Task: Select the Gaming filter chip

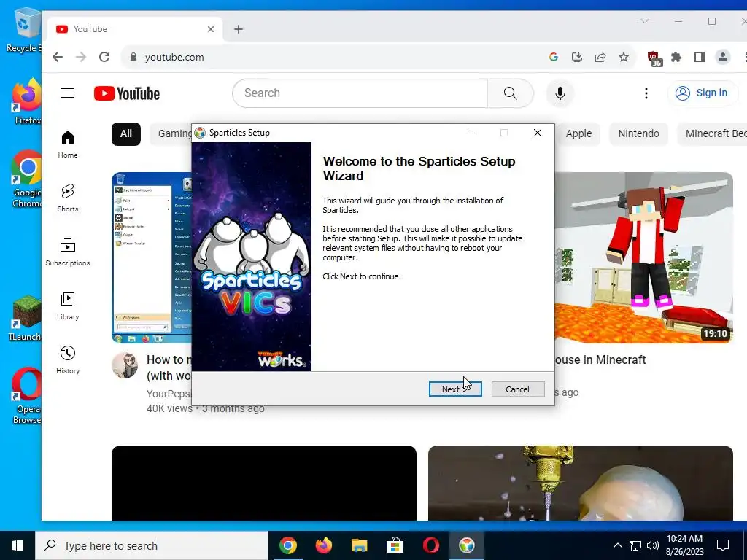Action: click(171, 134)
